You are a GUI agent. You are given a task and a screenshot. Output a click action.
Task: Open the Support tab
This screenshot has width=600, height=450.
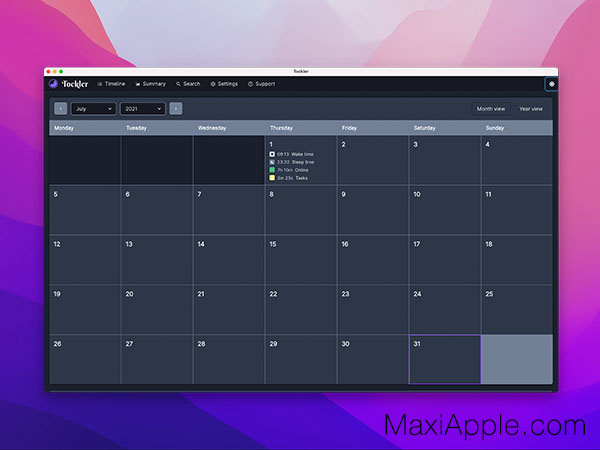click(x=261, y=84)
